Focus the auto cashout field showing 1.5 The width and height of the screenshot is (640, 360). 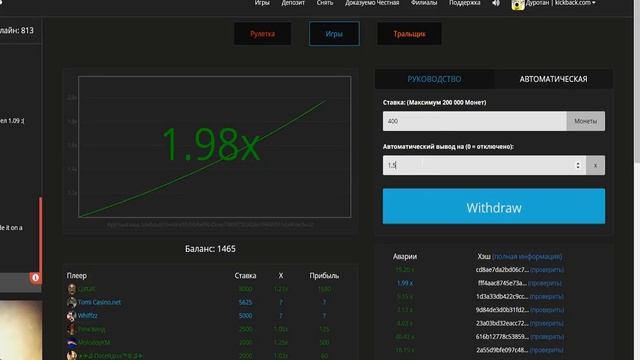[x=484, y=165]
